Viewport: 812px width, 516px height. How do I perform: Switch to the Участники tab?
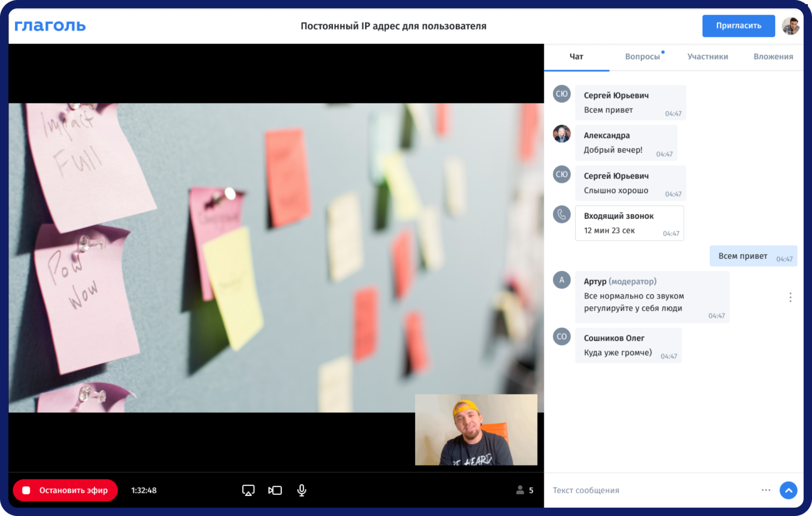[x=708, y=57]
